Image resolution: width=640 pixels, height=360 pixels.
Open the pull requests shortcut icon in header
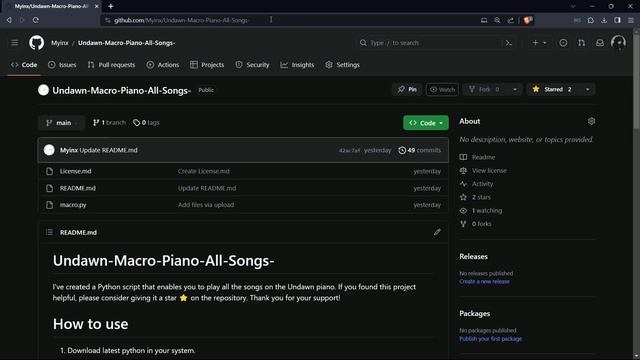[581, 43]
